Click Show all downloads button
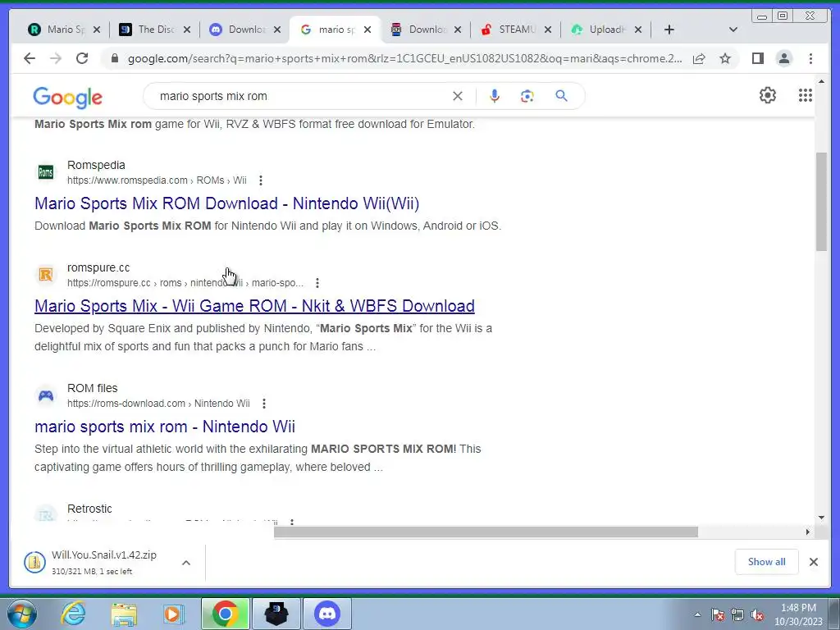Image resolution: width=840 pixels, height=630 pixels. [767, 561]
